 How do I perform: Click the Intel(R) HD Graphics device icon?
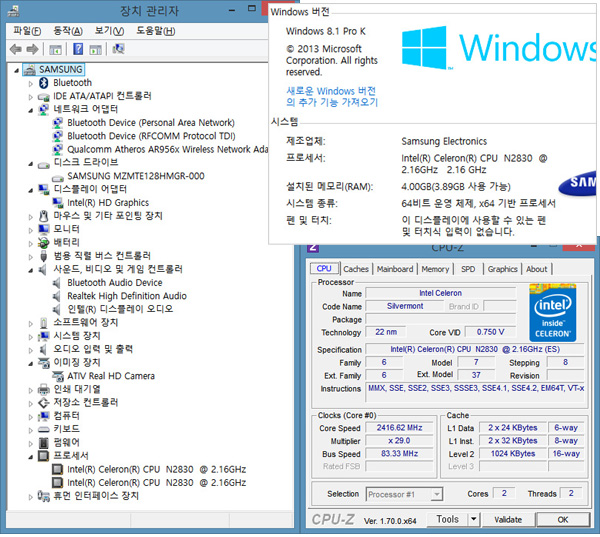click(58, 202)
